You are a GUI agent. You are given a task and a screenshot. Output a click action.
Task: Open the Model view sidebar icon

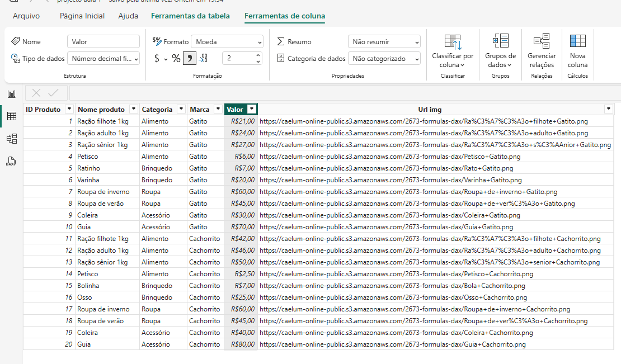12,139
